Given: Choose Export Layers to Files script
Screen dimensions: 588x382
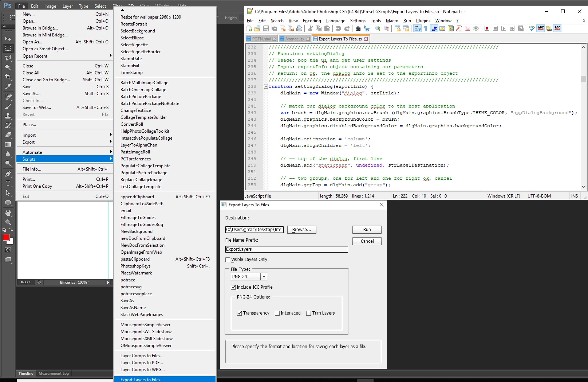Looking at the screenshot, I should (165, 379).
